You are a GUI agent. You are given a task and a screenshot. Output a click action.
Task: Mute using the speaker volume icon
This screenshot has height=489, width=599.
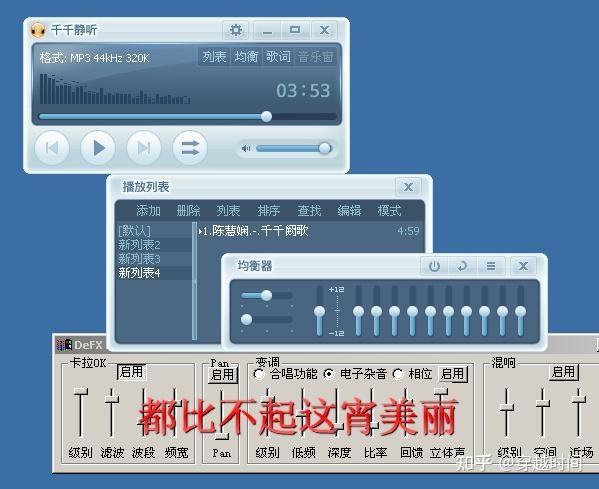[246, 148]
